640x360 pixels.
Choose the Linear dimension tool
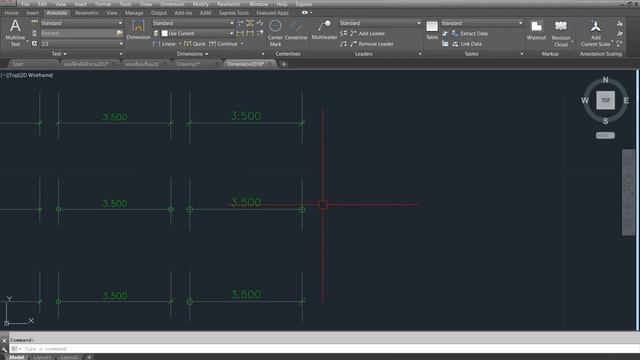click(165, 44)
